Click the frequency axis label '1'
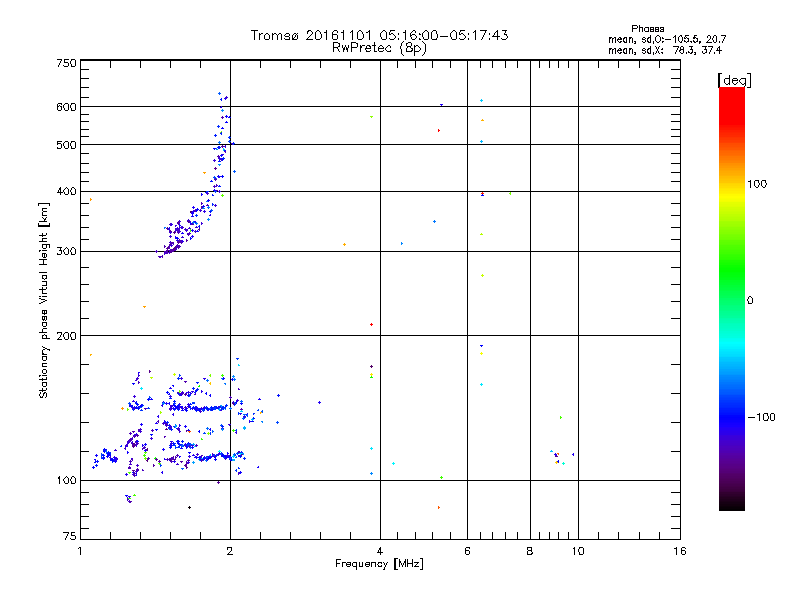Image resolution: width=800 pixels, height=600 pixels. click(x=80, y=551)
